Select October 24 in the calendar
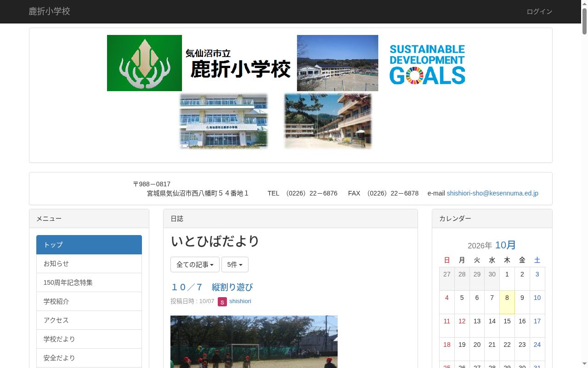588x368 pixels. pyautogui.click(x=537, y=349)
